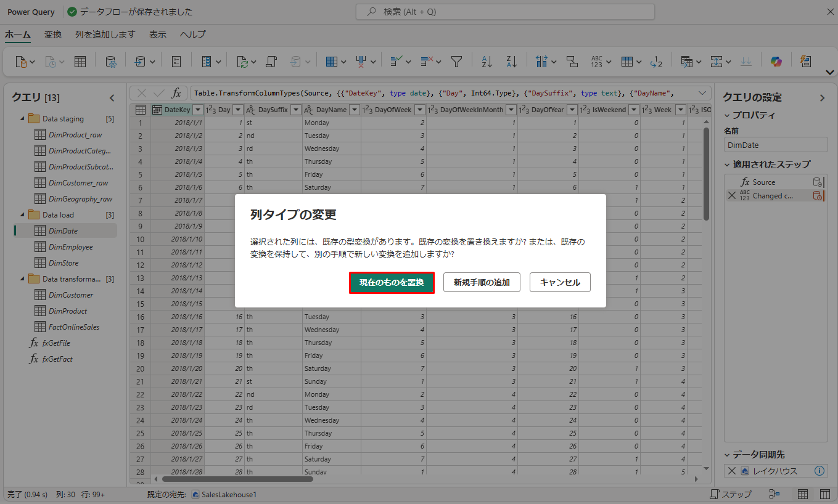
Task: Sort descending with the Z-A icon
Action: tap(511, 62)
